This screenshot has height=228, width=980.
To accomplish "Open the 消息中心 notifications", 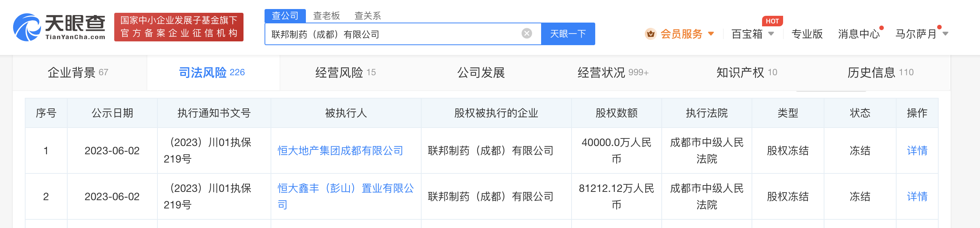I will [x=859, y=34].
